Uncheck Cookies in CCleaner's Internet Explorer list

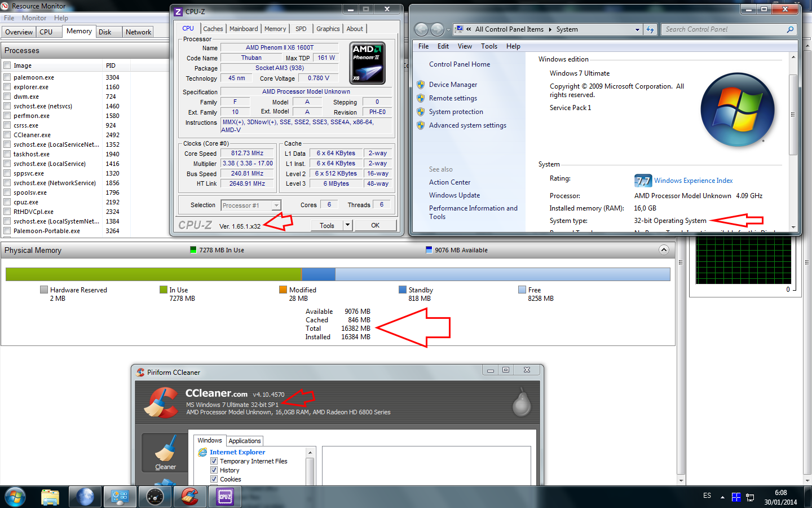(214, 479)
